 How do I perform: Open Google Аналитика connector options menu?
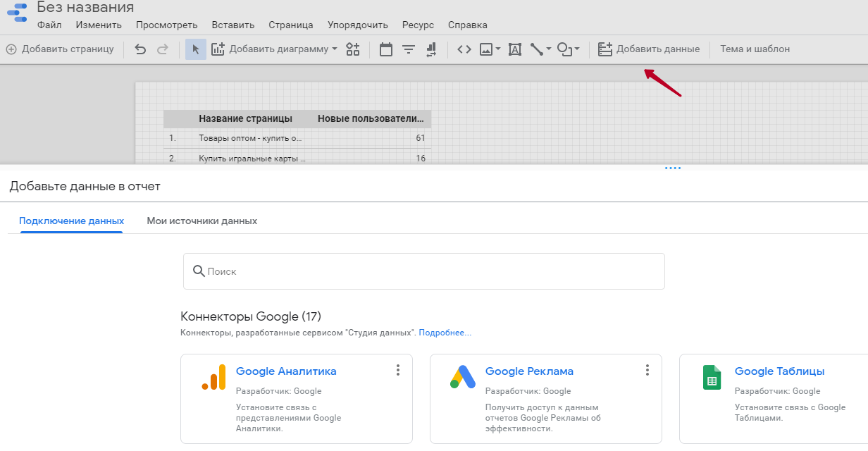[x=398, y=371]
